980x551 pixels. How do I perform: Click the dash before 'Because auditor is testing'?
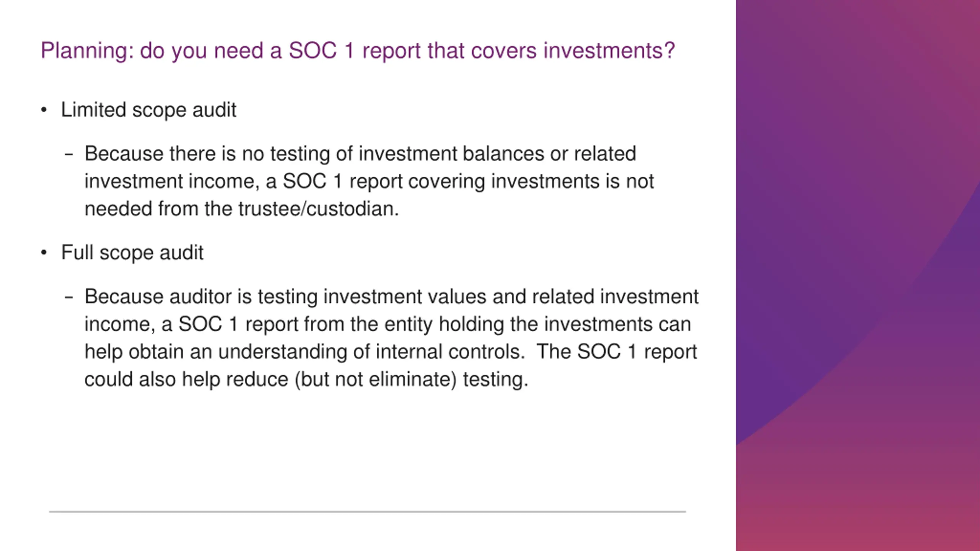pos(69,297)
